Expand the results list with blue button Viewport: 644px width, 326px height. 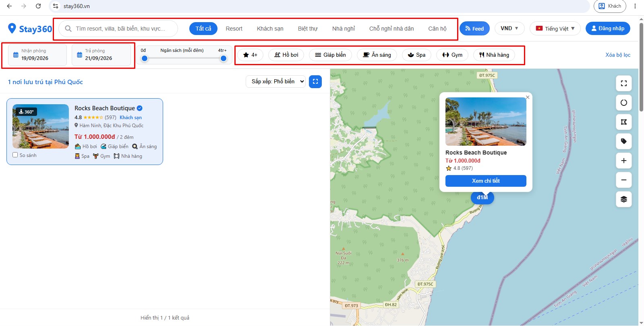pos(315,81)
